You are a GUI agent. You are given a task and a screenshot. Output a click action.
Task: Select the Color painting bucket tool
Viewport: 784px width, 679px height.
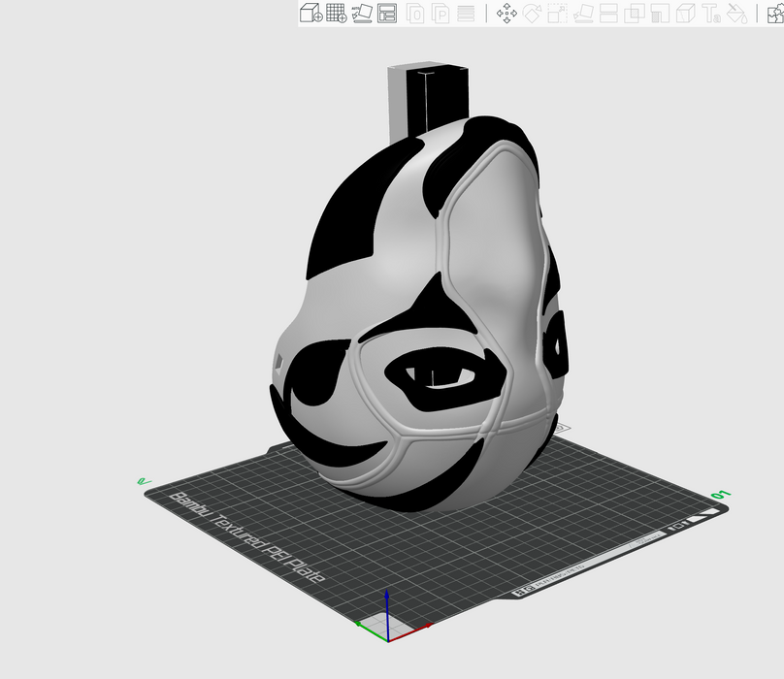coord(736,13)
